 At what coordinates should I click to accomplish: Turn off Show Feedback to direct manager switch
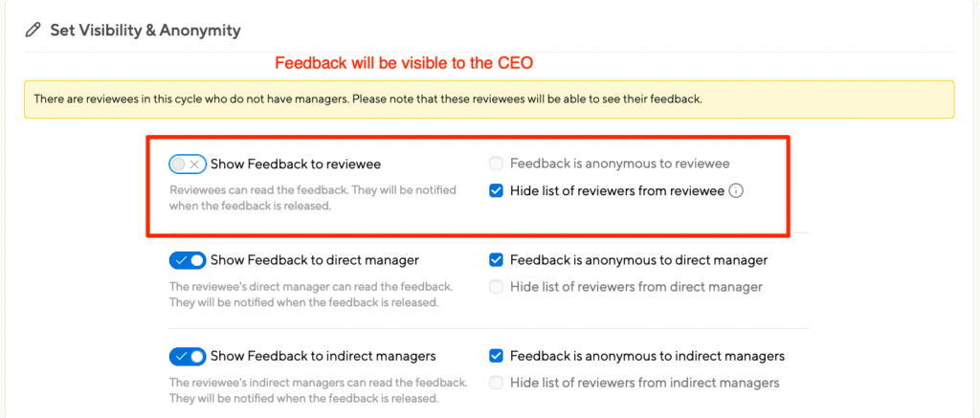pyautogui.click(x=188, y=260)
